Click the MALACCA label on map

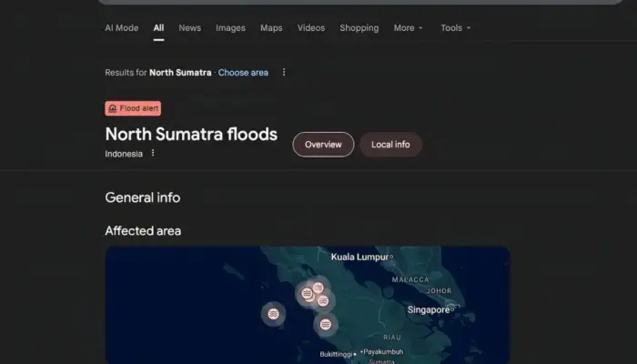pyautogui.click(x=410, y=279)
